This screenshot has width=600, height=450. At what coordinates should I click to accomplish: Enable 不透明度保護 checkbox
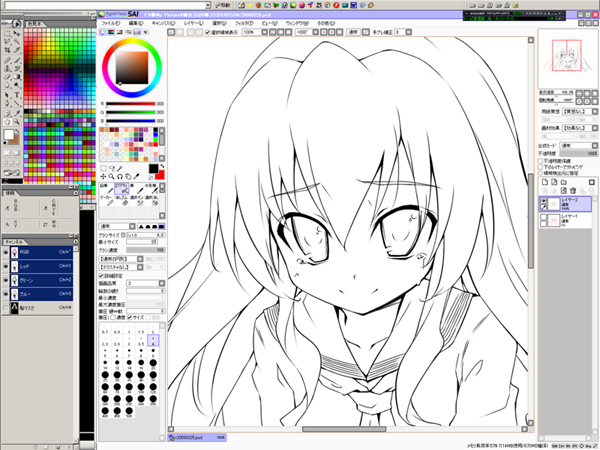pyautogui.click(x=541, y=161)
